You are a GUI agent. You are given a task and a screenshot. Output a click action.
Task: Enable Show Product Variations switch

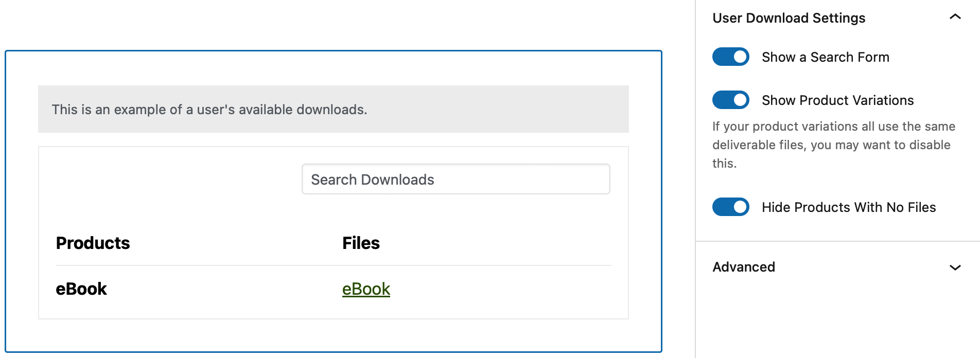pyautogui.click(x=730, y=100)
